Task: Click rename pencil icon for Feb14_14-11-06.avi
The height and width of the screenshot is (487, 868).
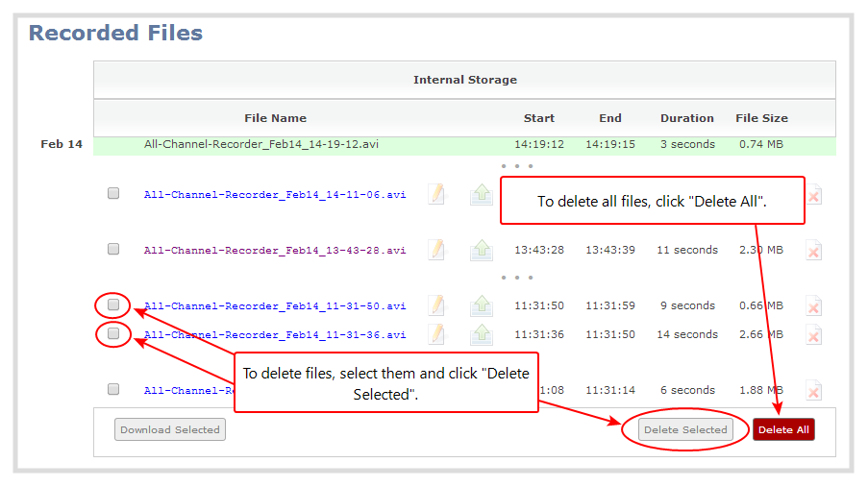Action: (437, 194)
